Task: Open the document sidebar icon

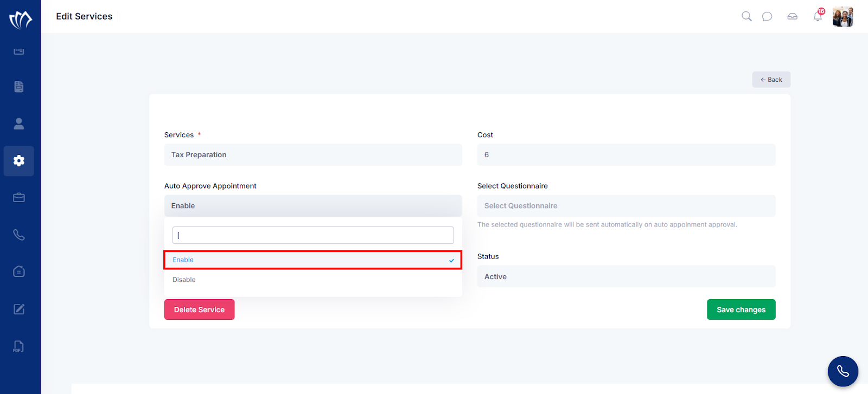Action: 19,87
